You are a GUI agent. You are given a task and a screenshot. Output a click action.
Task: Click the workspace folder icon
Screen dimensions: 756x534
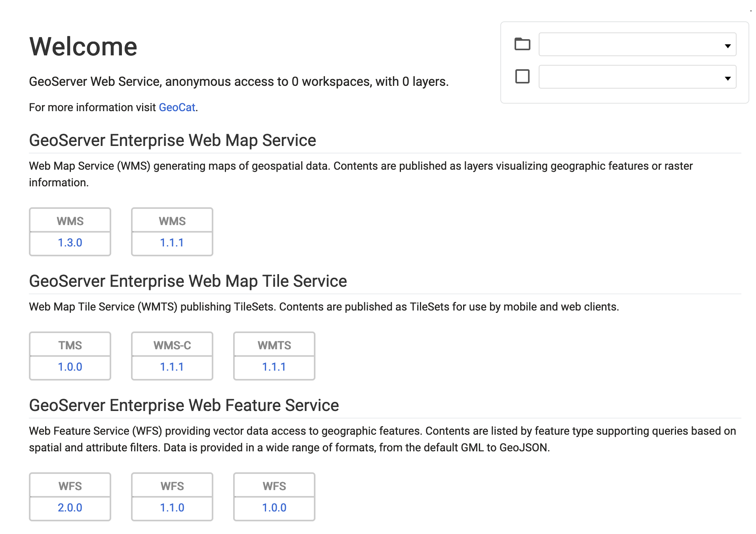coord(522,44)
